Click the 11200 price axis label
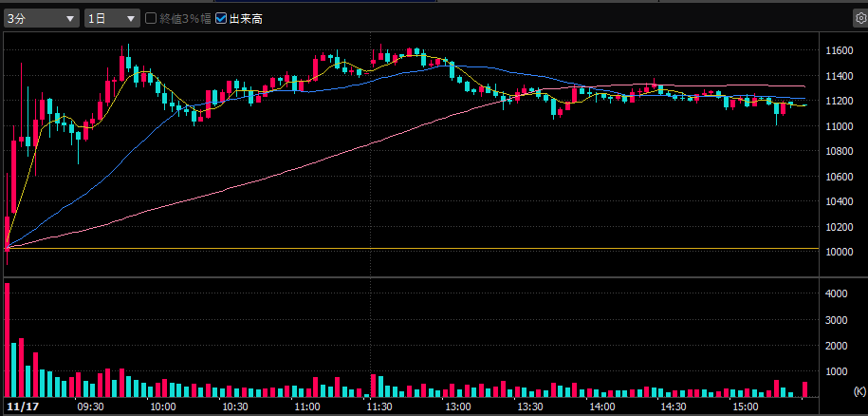Viewport: 868px width, 416px height. tap(840, 101)
